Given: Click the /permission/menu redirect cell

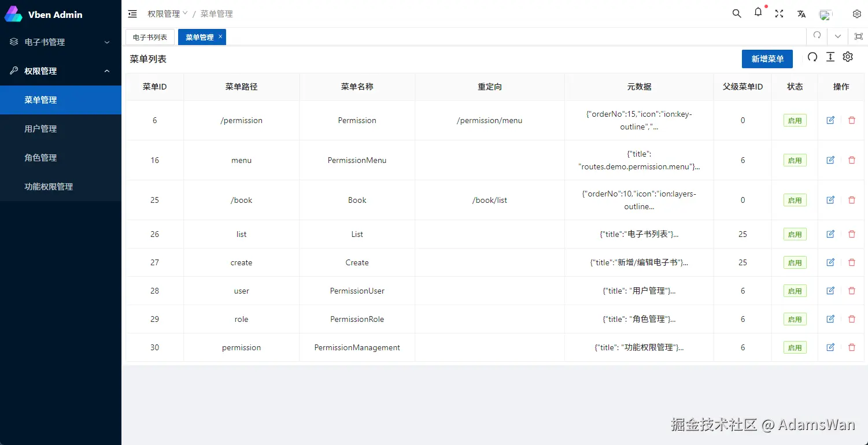Looking at the screenshot, I should [x=489, y=120].
